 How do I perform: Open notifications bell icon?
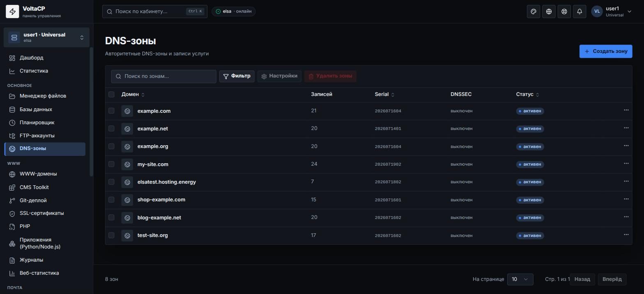580,11
